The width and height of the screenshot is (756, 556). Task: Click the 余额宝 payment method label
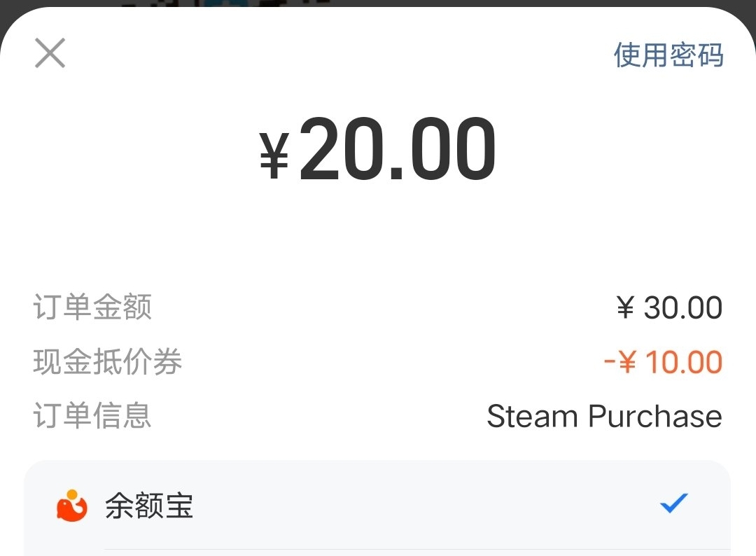149,506
